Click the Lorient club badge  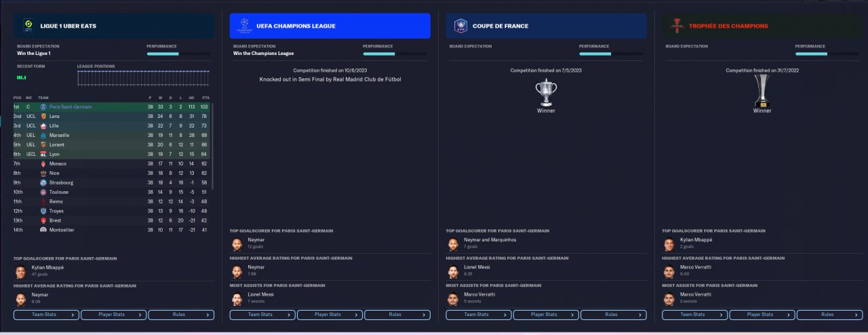point(43,144)
